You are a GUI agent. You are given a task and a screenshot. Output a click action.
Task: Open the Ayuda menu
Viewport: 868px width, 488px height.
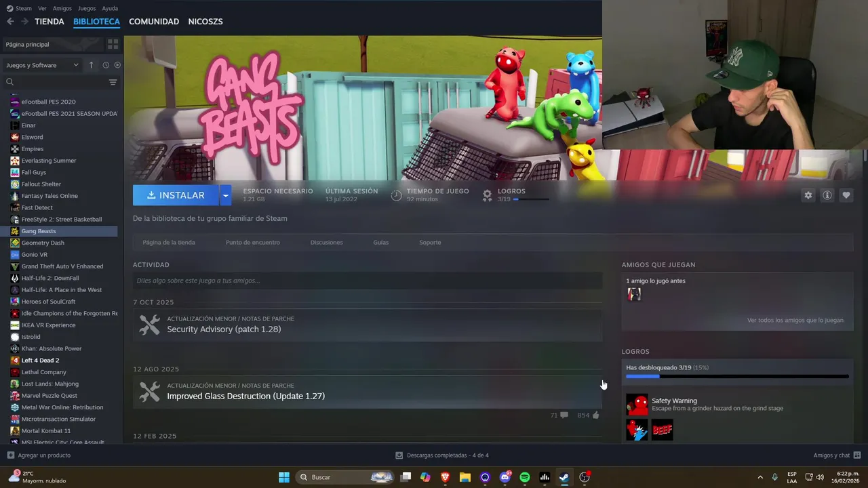click(x=110, y=8)
